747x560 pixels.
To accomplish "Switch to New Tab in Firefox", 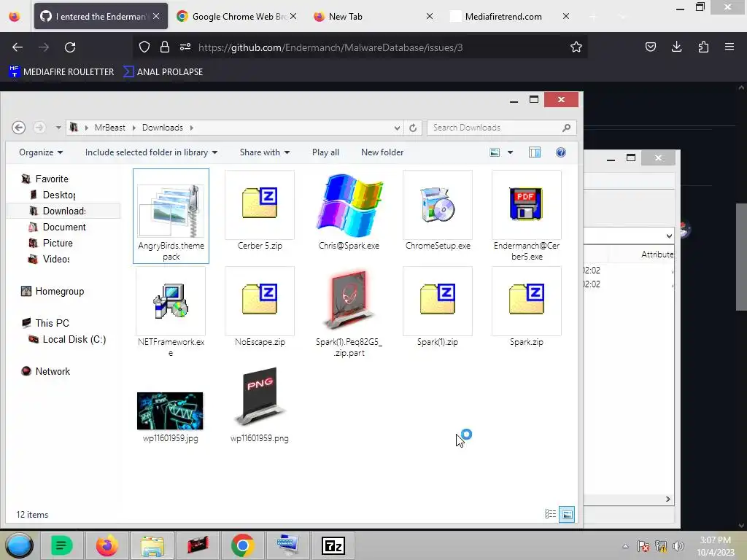I will [373, 16].
